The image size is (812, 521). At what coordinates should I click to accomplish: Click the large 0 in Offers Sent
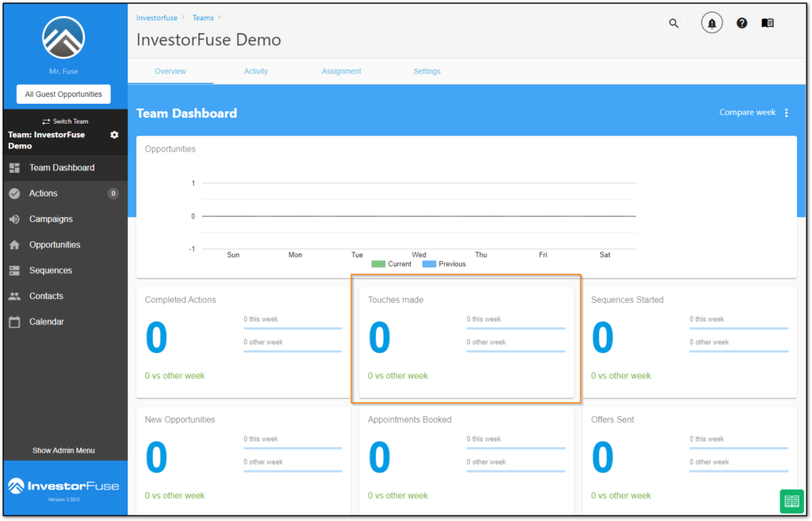pyautogui.click(x=603, y=458)
